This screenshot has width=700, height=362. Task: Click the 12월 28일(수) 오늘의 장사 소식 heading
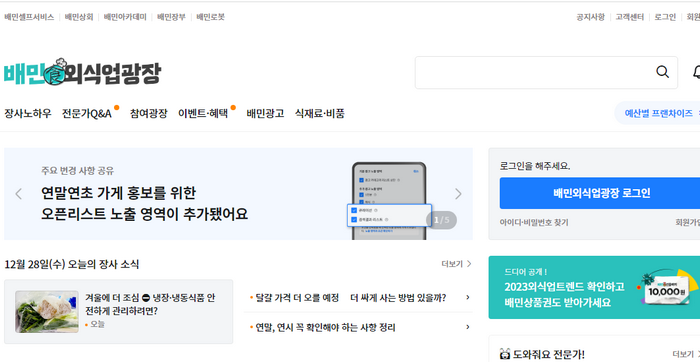[72, 264]
